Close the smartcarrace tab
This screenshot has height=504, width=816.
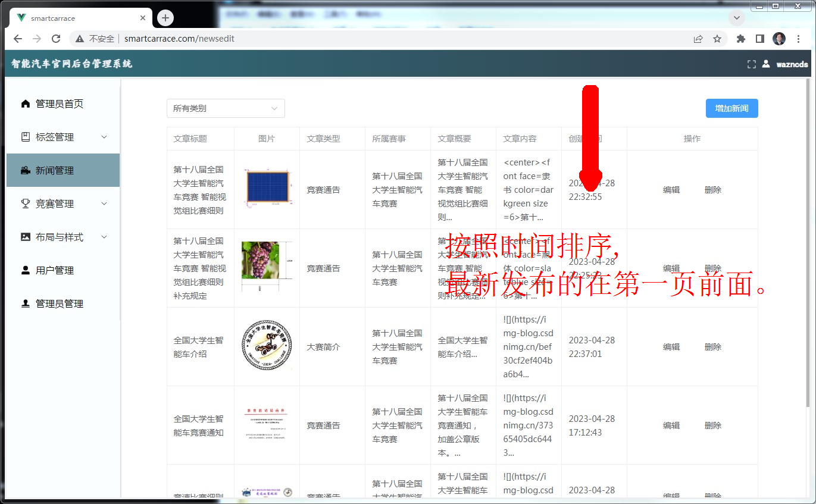(143, 18)
